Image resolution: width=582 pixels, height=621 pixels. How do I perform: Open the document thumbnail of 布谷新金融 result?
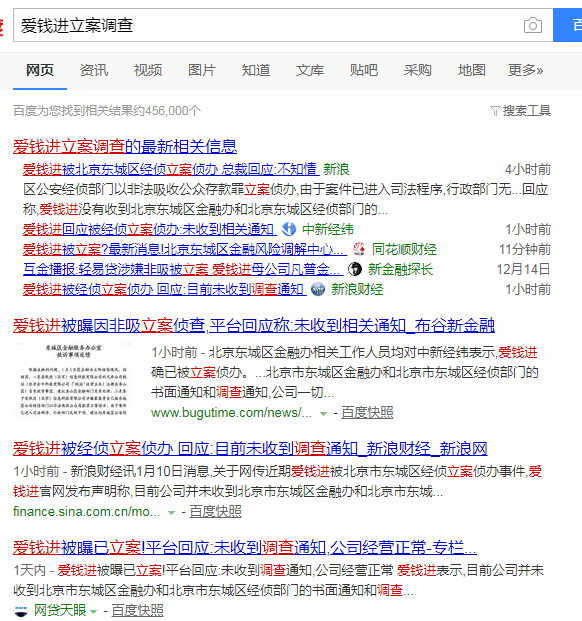pyautogui.click(x=73, y=380)
